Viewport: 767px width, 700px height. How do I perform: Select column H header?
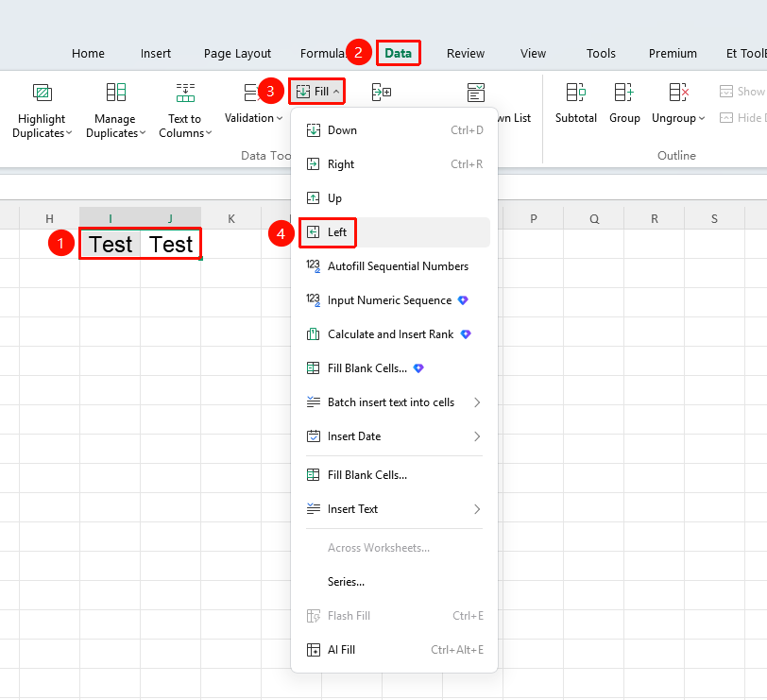49,218
